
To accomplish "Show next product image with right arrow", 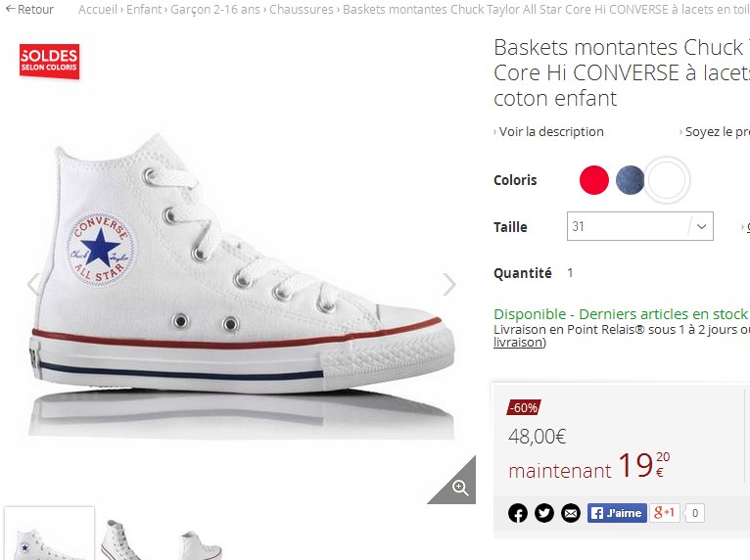I will tap(448, 285).
